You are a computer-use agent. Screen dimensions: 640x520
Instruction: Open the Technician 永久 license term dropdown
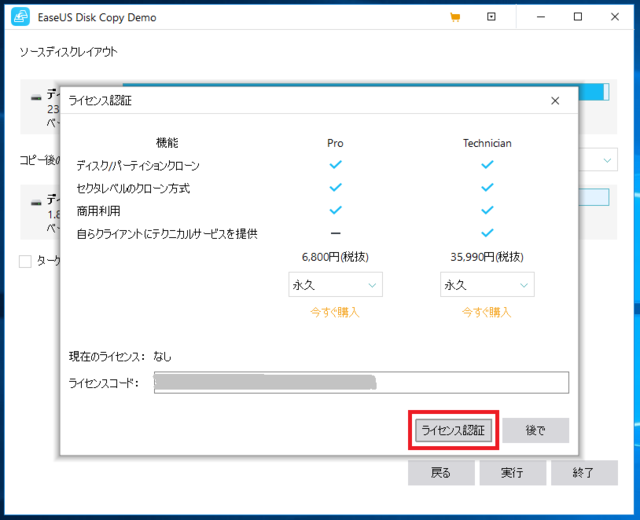pos(487,284)
